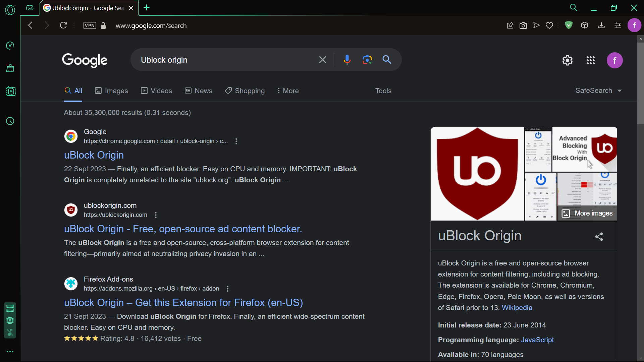Switch to News results tab
The width and height of the screenshot is (644, 362).
coord(199,91)
